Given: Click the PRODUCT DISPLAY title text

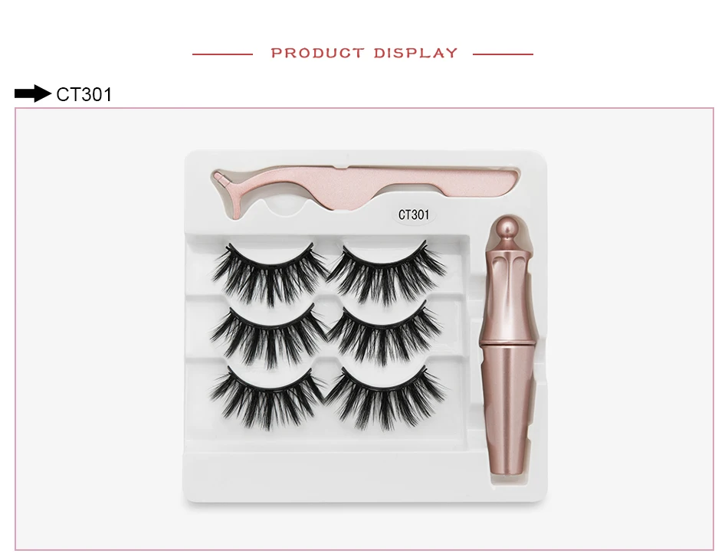Looking at the screenshot, I should (364, 54).
